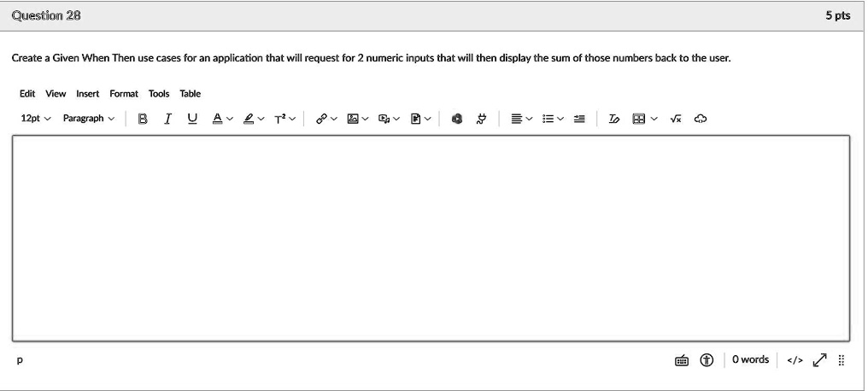This screenshot has height=391, width=868.
Task: Apply superscript formatting icon
Action: pyautogui.click(x=280, y=119)
